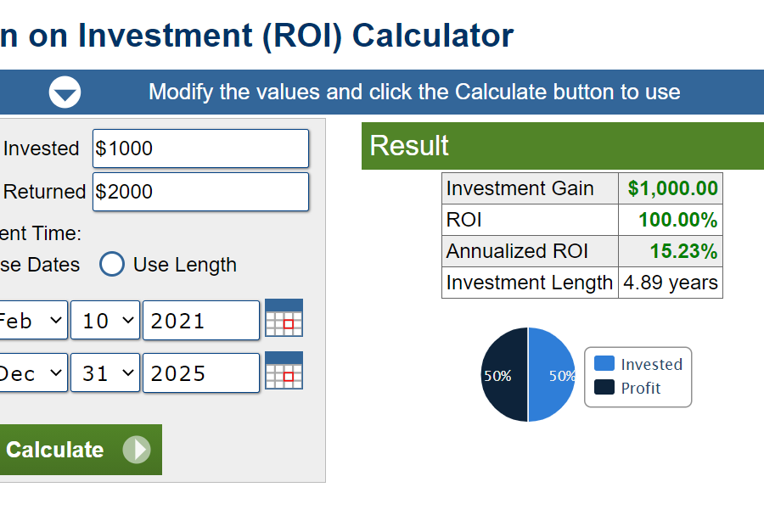764x532 pixels.
Task: Open calendar picker for start date
Action: (284, 318)
